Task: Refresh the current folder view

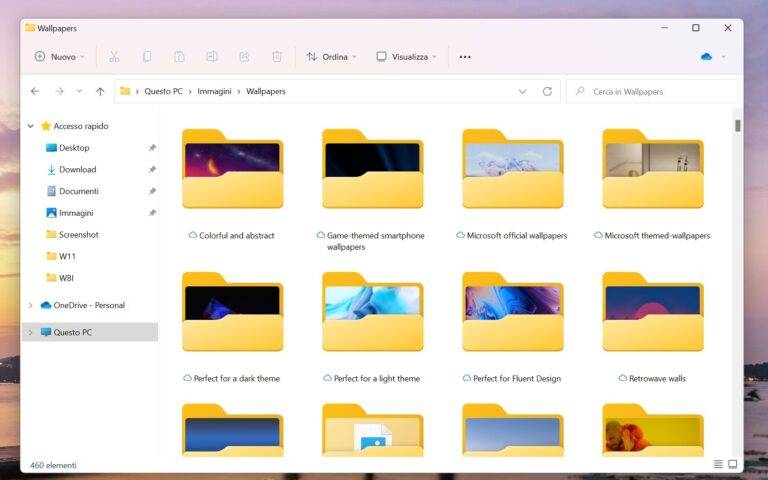Action: [x=547, y=91]
